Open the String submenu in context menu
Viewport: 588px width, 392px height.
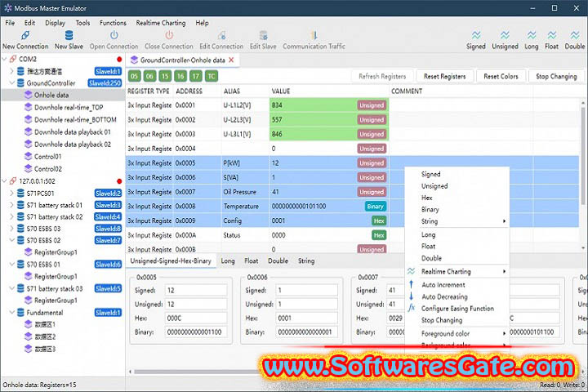pyautogui.click(x=457, y=221)
